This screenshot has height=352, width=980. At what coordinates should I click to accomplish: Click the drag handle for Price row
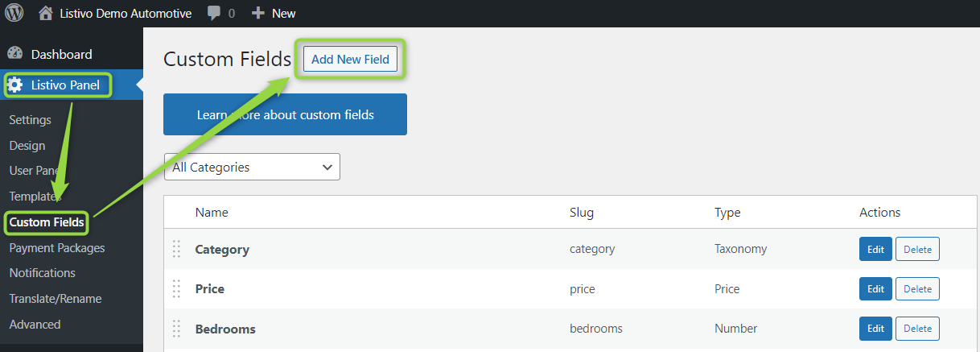point(176,288)
